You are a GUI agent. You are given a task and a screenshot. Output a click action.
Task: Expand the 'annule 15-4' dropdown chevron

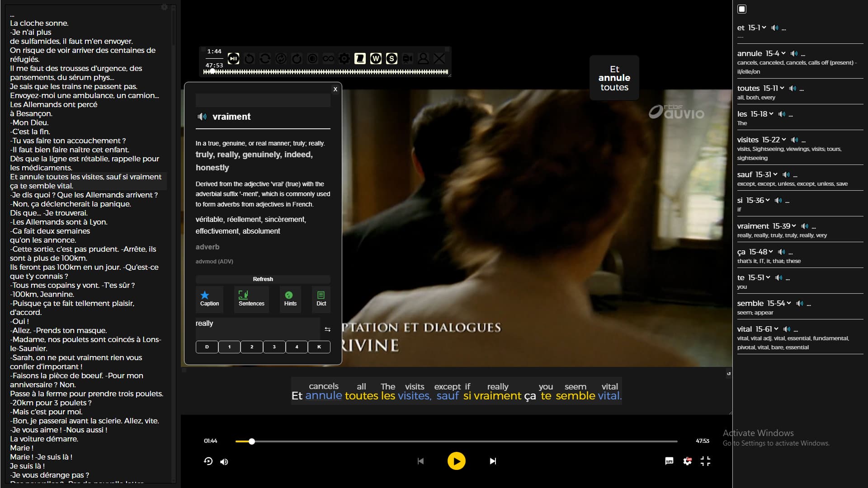coord(783,53)
